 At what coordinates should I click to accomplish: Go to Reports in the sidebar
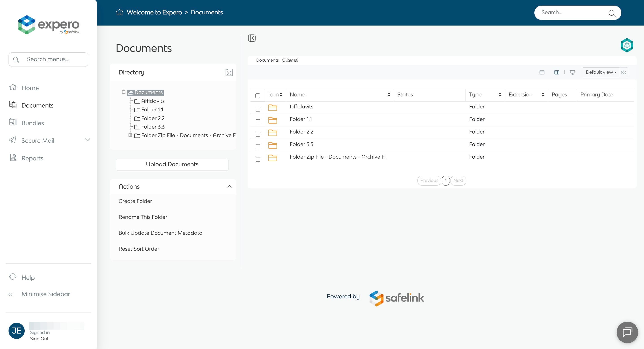pyautogui.click(x=32, y=158)
